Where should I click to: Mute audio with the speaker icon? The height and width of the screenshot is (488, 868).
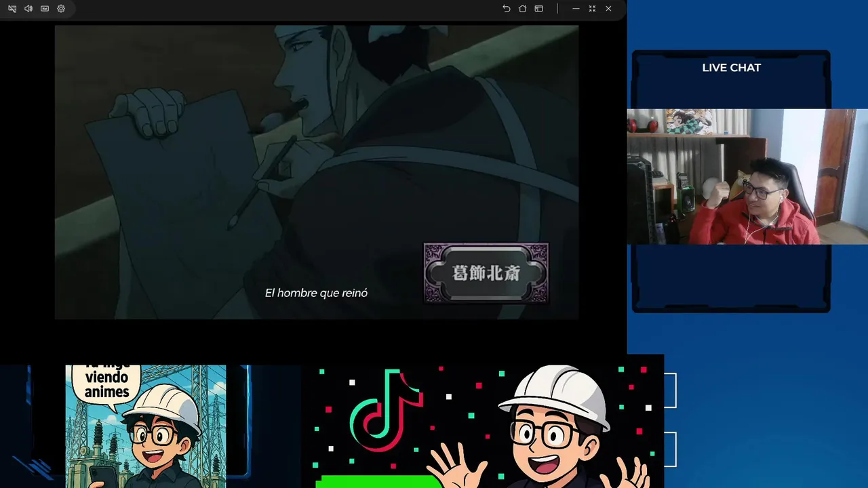pos(28,9)
